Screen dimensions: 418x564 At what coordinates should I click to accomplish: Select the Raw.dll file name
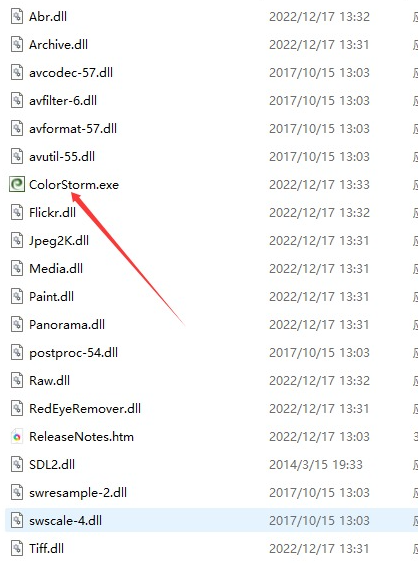49,381
